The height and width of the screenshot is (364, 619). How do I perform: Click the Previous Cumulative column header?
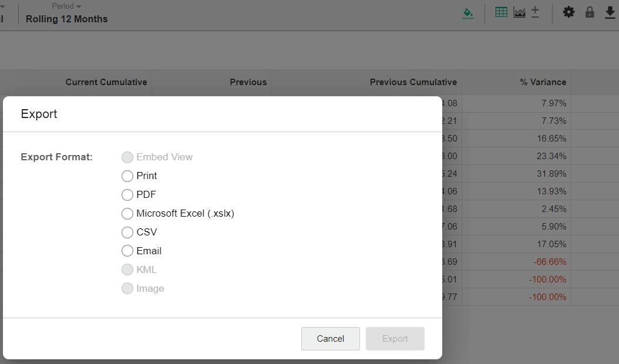(413, 82)
